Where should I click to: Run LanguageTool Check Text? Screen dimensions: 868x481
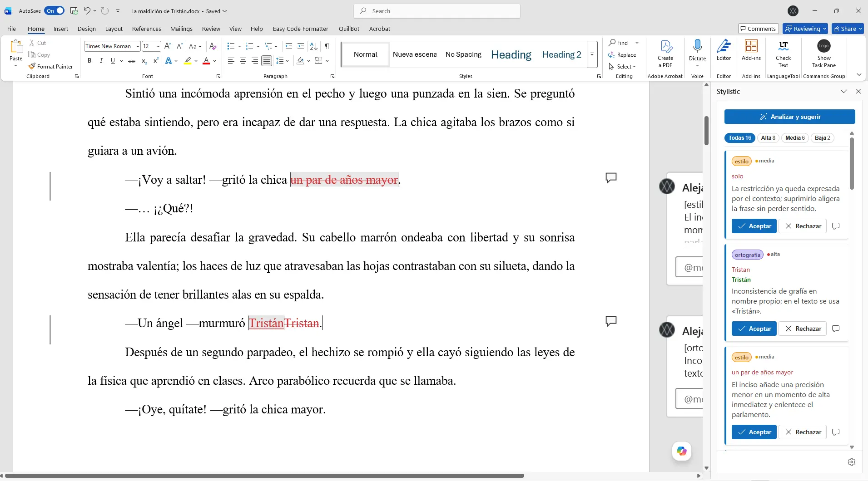[783, 54]
